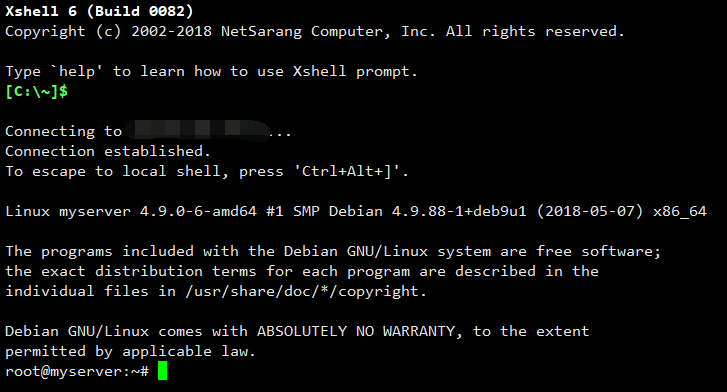Screen dimensions: 727x392
Task: Click the green [C:\~]$ local prompt
Action: [37, 91]
